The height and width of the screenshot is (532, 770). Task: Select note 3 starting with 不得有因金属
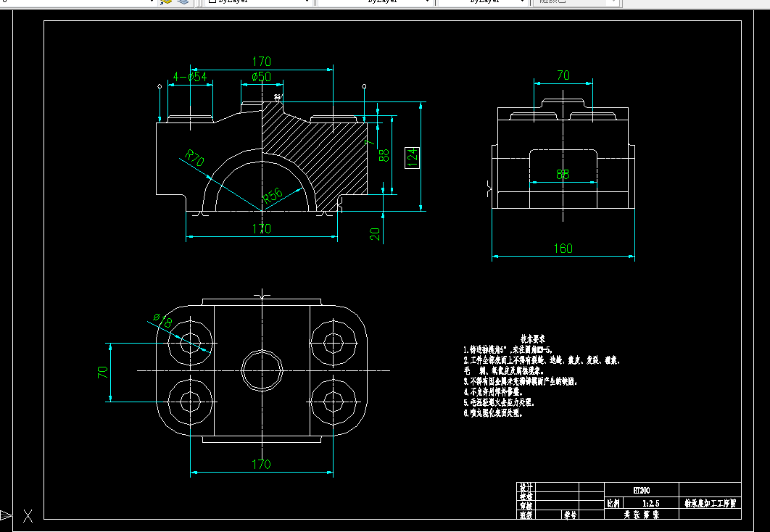tap(521, 381)
